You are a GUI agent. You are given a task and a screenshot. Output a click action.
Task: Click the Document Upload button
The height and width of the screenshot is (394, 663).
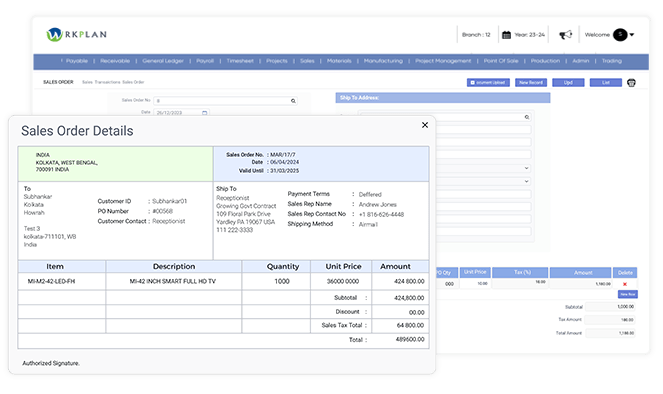tap(488, 82)
